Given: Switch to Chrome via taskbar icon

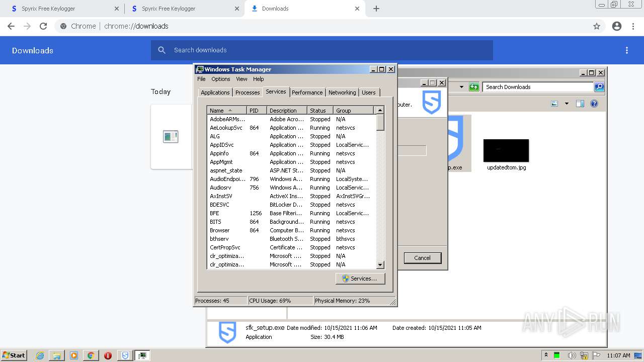Looking at the screenshot, I should pyautogui.click(x=91, y=355).
